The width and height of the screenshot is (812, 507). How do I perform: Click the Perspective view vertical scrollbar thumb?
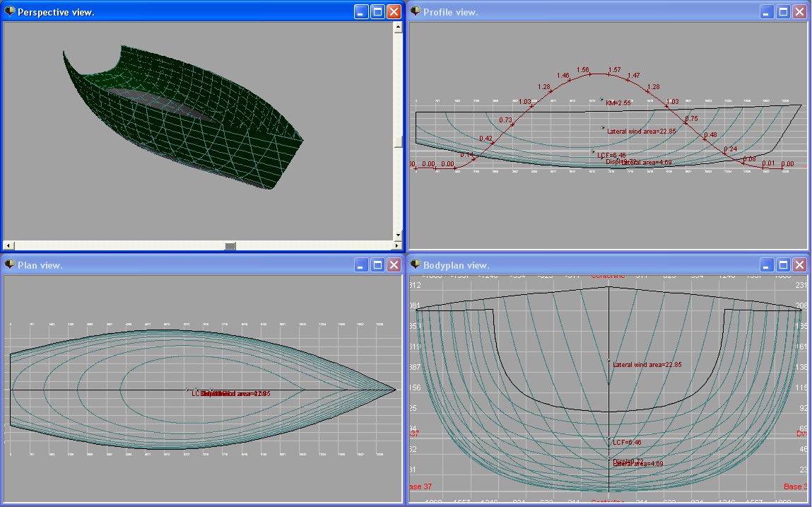coord(398,141)
